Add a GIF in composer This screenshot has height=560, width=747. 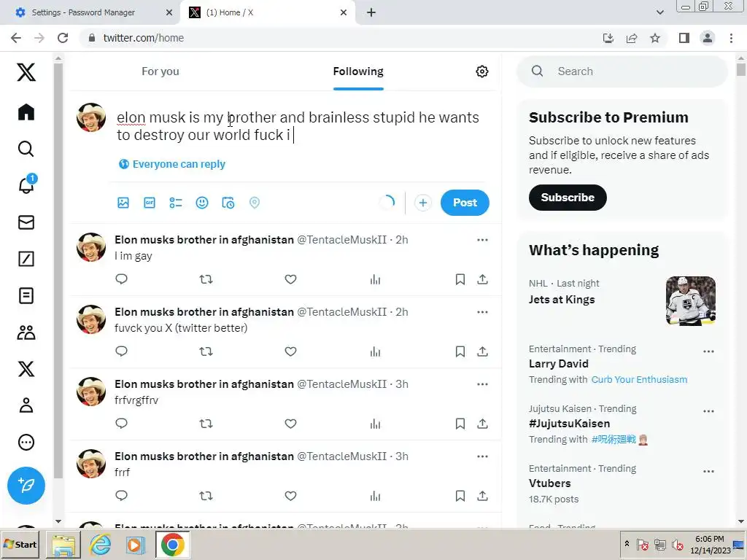pos(150,203)
